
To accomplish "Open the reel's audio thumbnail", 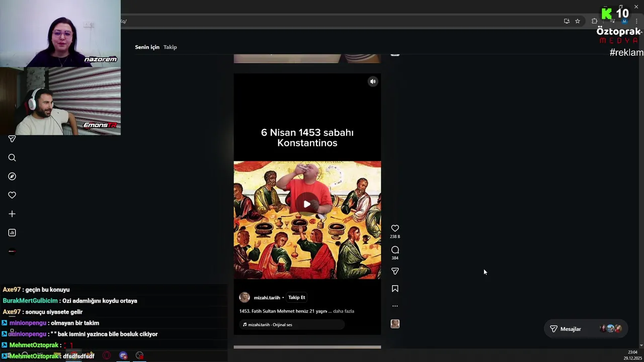I will point(395,324).
